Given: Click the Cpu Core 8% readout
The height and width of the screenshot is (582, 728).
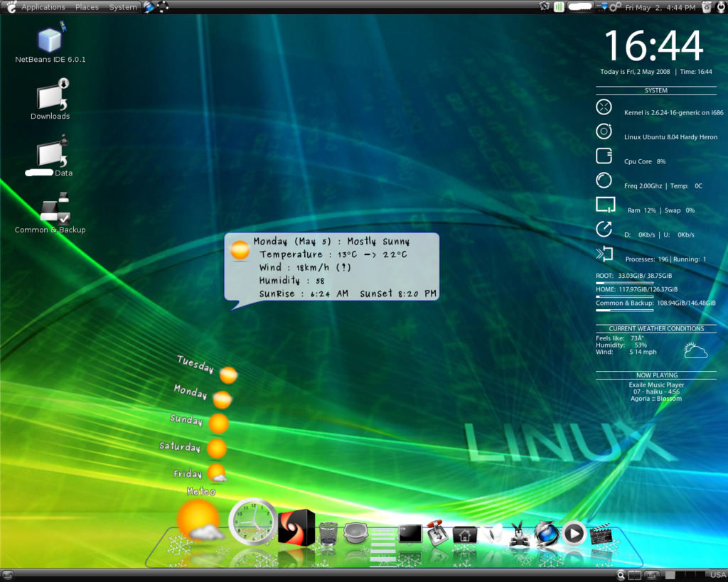Looking at the screenshot, I should pos(645,161).
